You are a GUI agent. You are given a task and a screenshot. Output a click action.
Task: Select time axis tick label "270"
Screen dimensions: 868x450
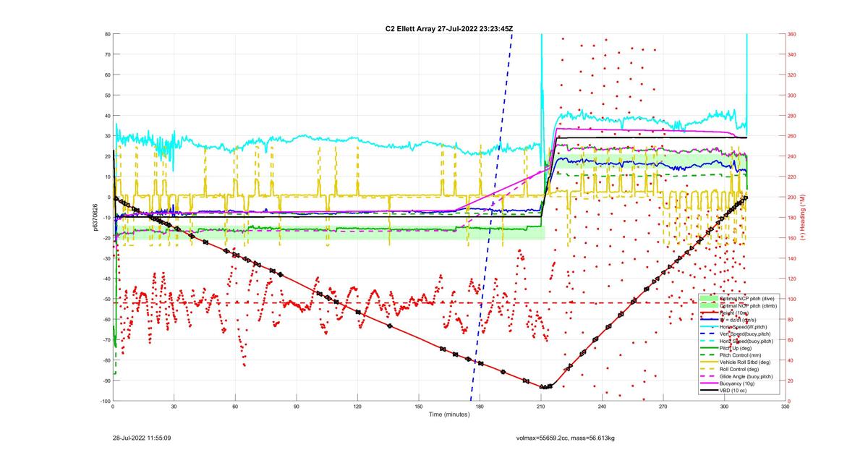(663, 407)
